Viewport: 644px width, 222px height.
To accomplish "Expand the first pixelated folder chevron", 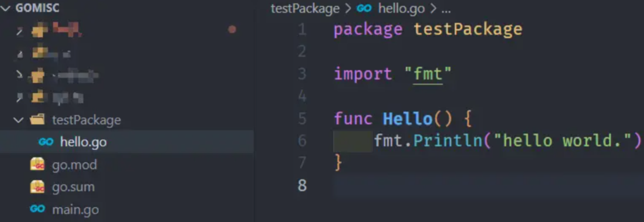I will 20,31.
